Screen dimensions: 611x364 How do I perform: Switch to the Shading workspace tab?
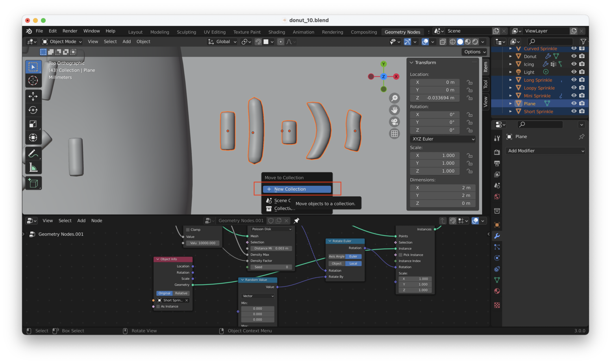(x=276, y=32)
